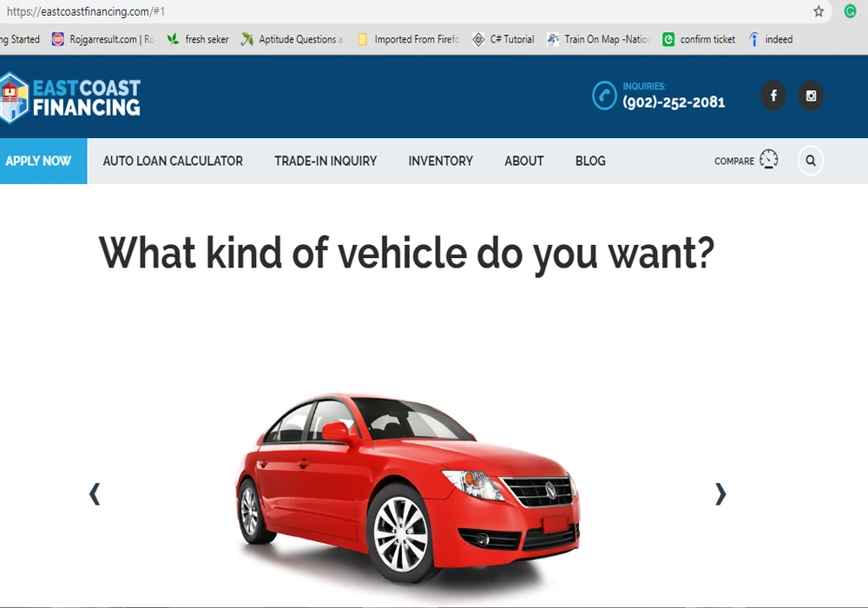868x608 pixels.
Task: Navigate to the About page
Action: 524,161
